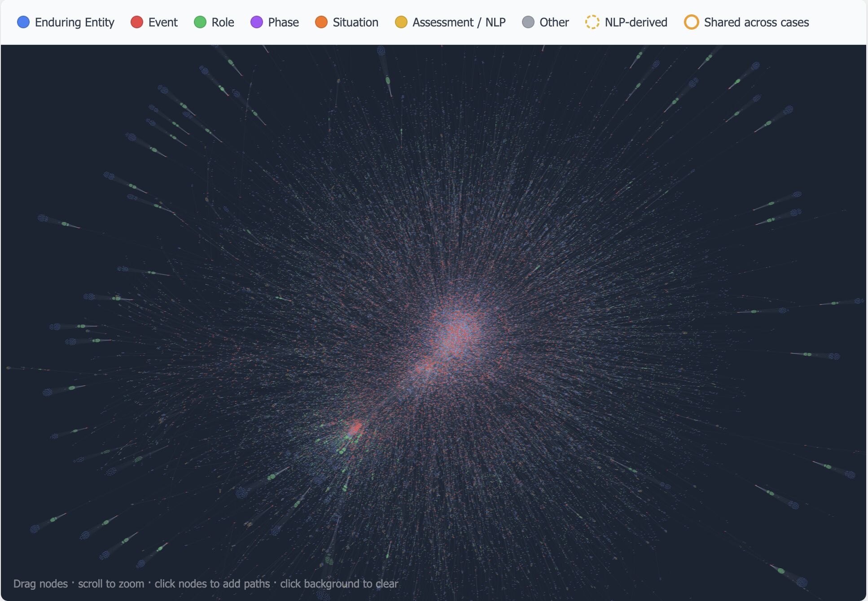Select the "Shared across cases" legend label
868x601 pixels.
pos(757,22)
